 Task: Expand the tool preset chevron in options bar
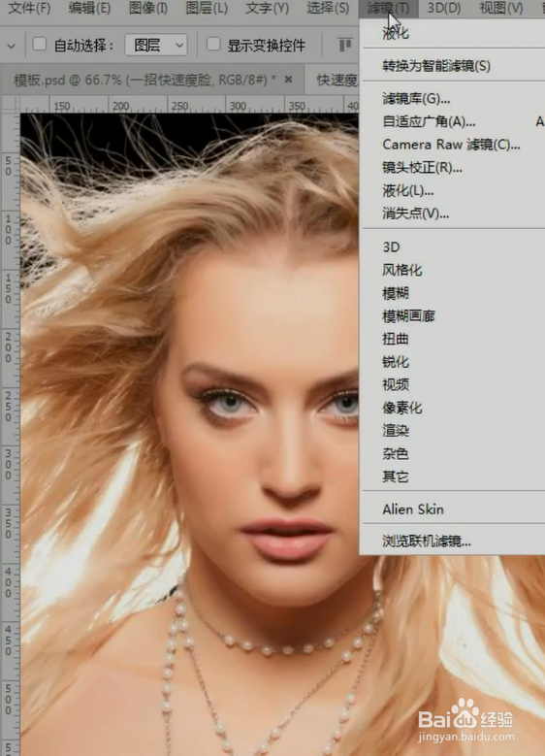(x=11, y=47)
